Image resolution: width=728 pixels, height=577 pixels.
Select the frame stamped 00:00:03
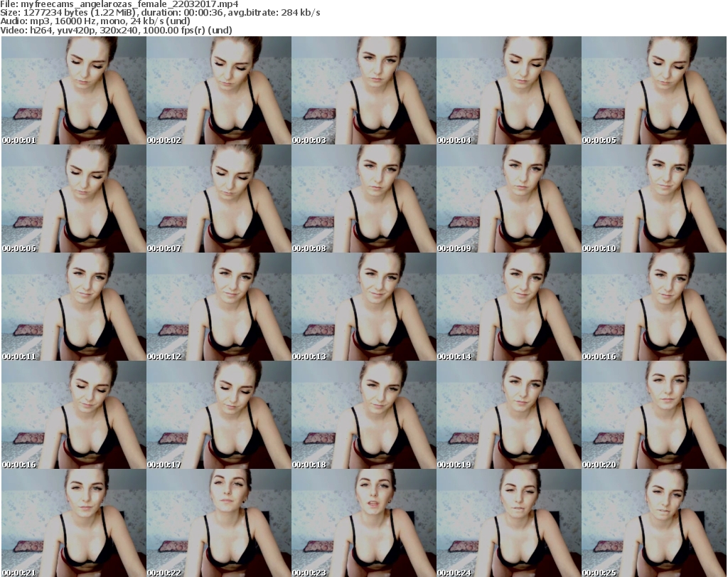click(x=364, y=90)
